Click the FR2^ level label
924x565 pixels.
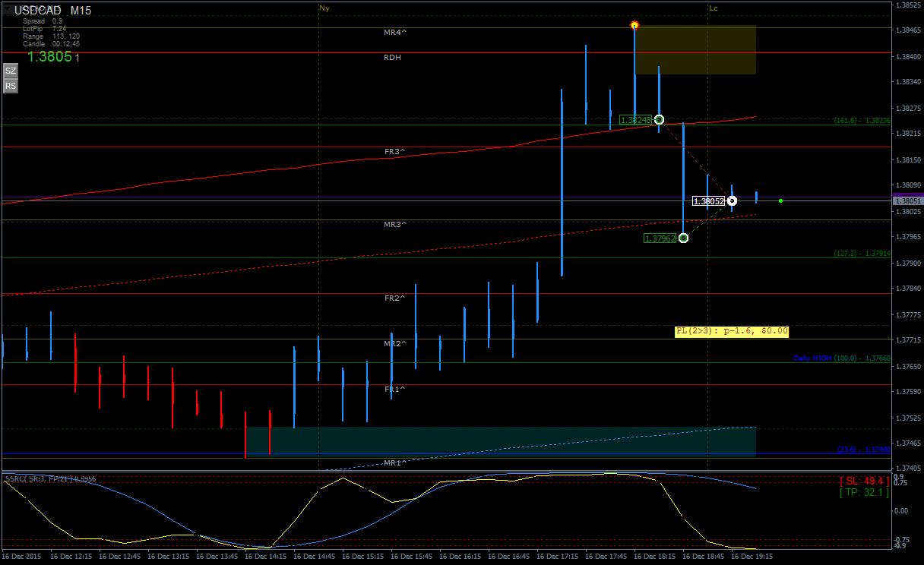click(395, 298)
